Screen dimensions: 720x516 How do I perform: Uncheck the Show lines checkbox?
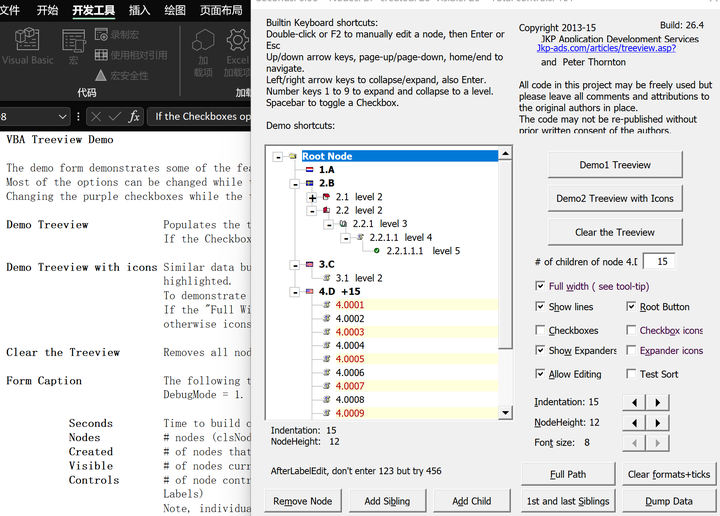click(541, 307)
